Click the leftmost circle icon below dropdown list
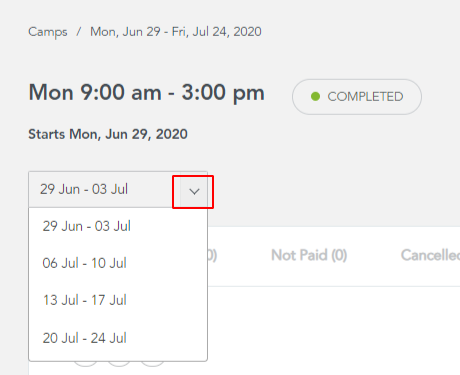The height and width of the screenshot is (375, 460). coord(86,364)
